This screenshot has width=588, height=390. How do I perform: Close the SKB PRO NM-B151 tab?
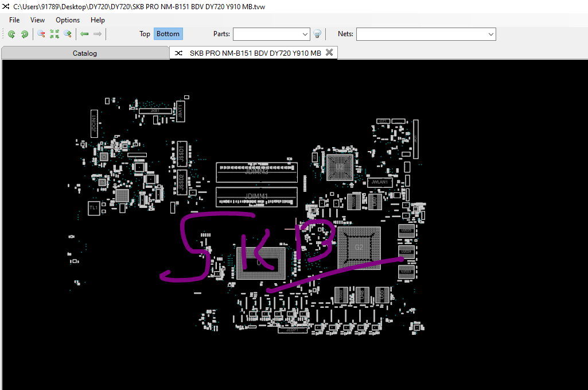329,52
